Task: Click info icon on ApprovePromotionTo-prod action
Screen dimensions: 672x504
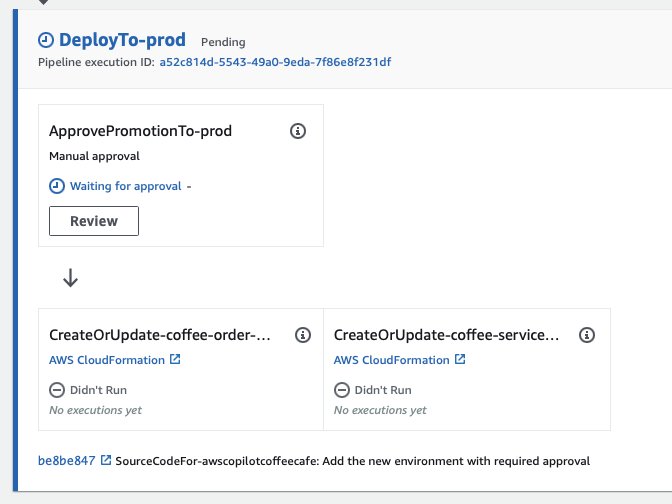Action: coord(297,131)
